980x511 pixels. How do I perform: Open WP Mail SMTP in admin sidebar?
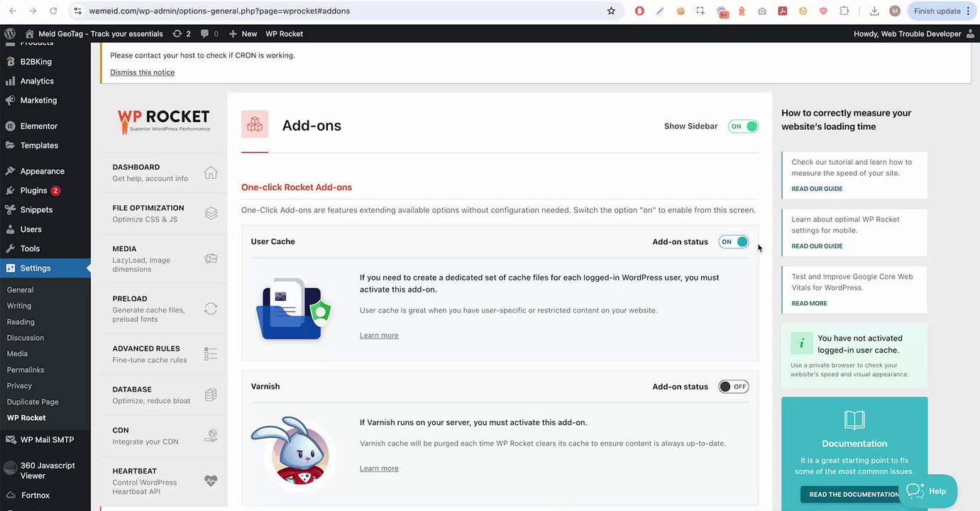[x=45, y=439]
